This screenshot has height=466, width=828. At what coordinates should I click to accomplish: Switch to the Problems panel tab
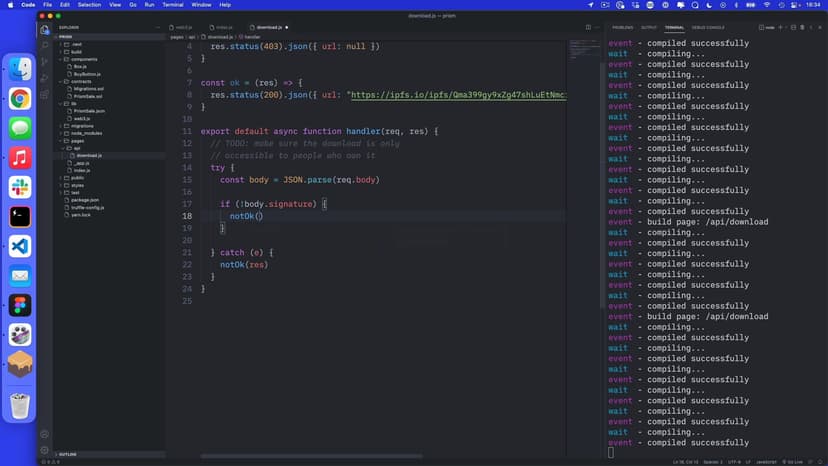(x=622, y=28)
